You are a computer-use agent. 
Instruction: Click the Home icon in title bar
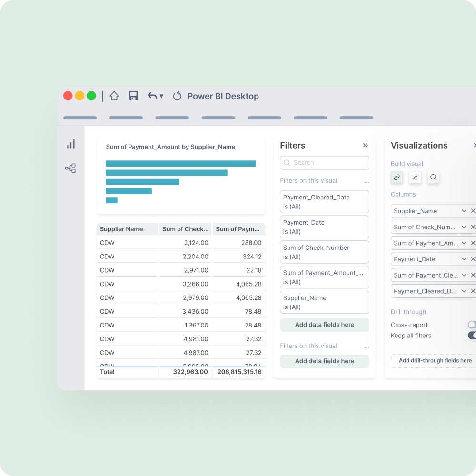tap(114, 96)
